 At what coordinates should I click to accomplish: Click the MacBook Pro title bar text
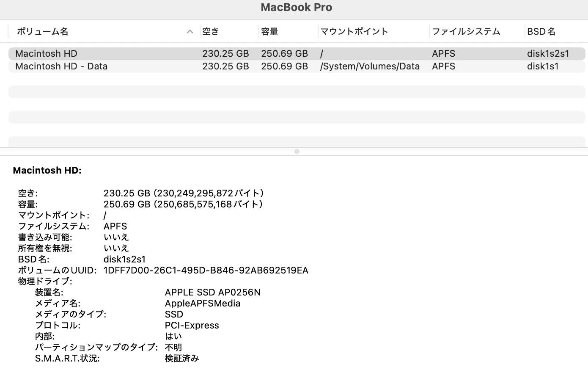296,7
